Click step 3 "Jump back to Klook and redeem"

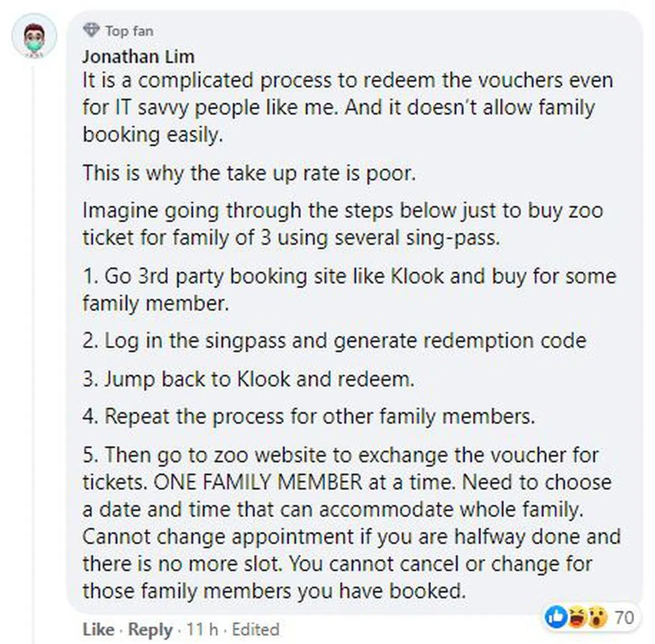(x=248, y=379)
